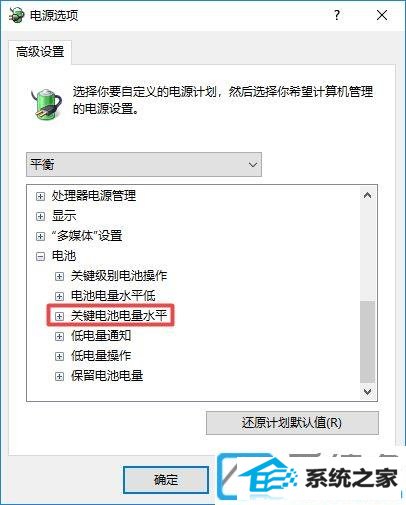Click the green battery plug icon
This screenshot has width=406, height=505.
point(46,103)
